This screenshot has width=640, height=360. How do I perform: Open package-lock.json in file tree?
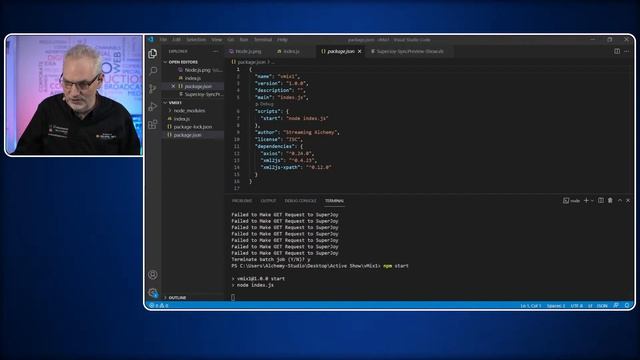[192, 127]
